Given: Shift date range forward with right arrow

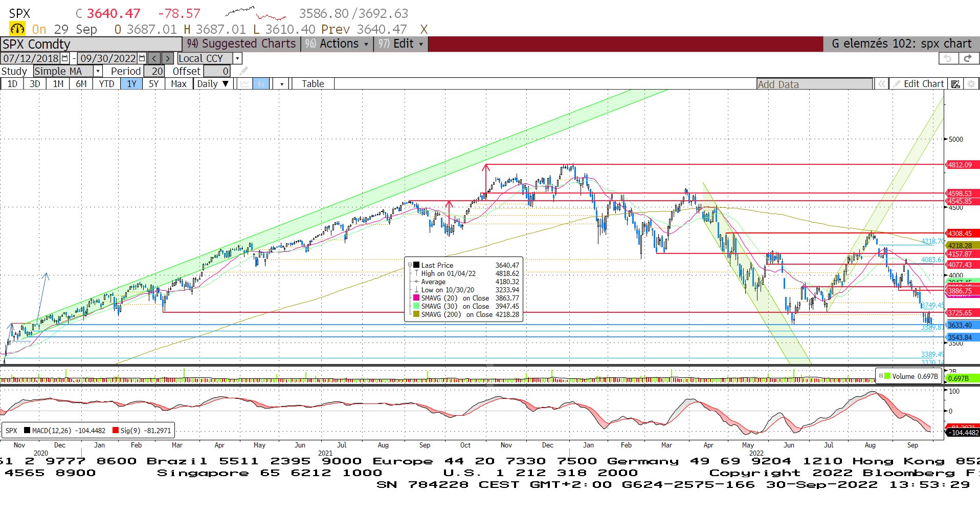Looking at the screenshot, I should (167, 58).
